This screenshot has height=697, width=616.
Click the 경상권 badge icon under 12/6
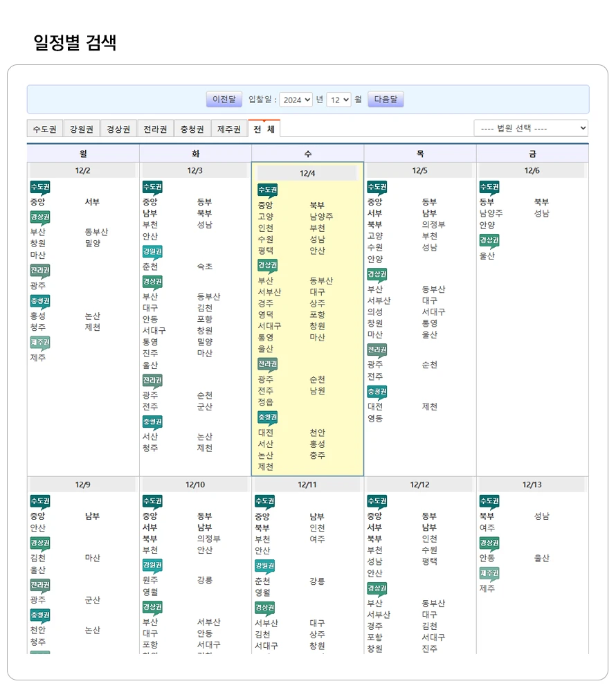point(489,241)
